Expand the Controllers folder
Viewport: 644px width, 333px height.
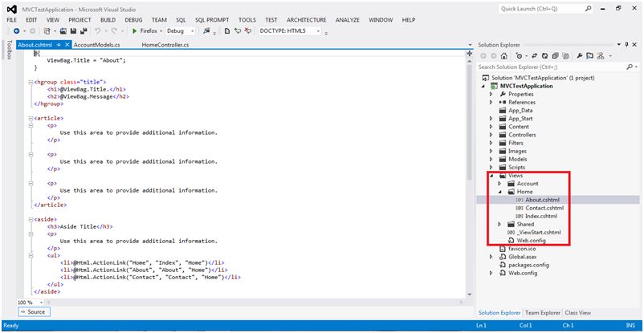point(491,135)
